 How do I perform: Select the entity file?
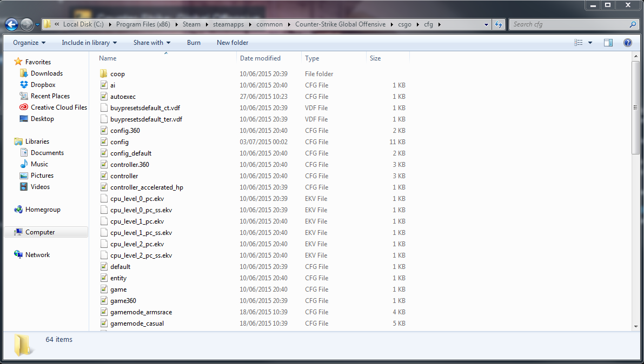(118, 278)
